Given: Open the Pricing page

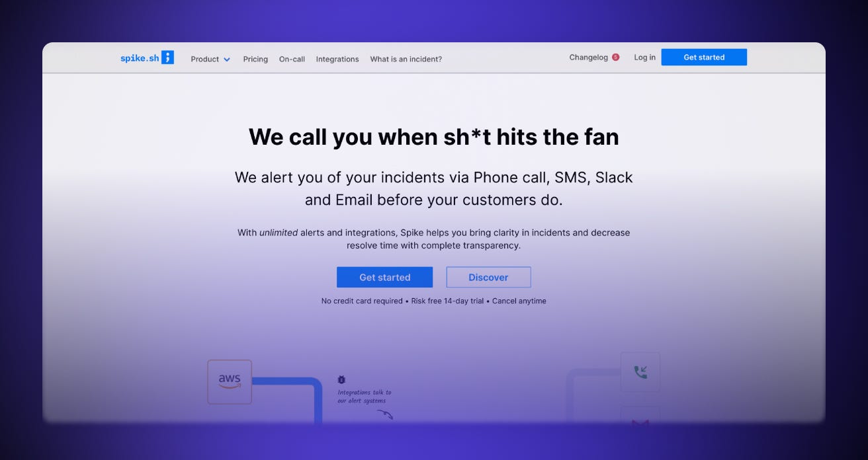Looking at the screenshot, I should coord(255,59).
